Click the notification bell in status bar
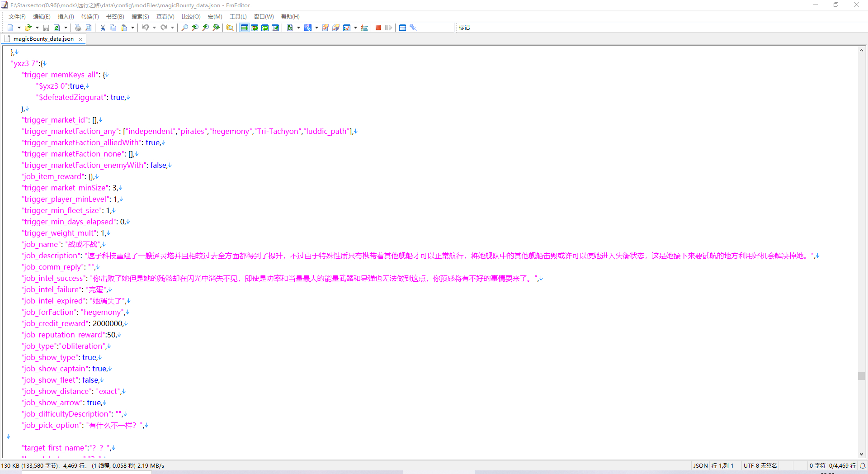Image resolution: width=868 pixels, height=474 pixels. (x=863, y=465)
